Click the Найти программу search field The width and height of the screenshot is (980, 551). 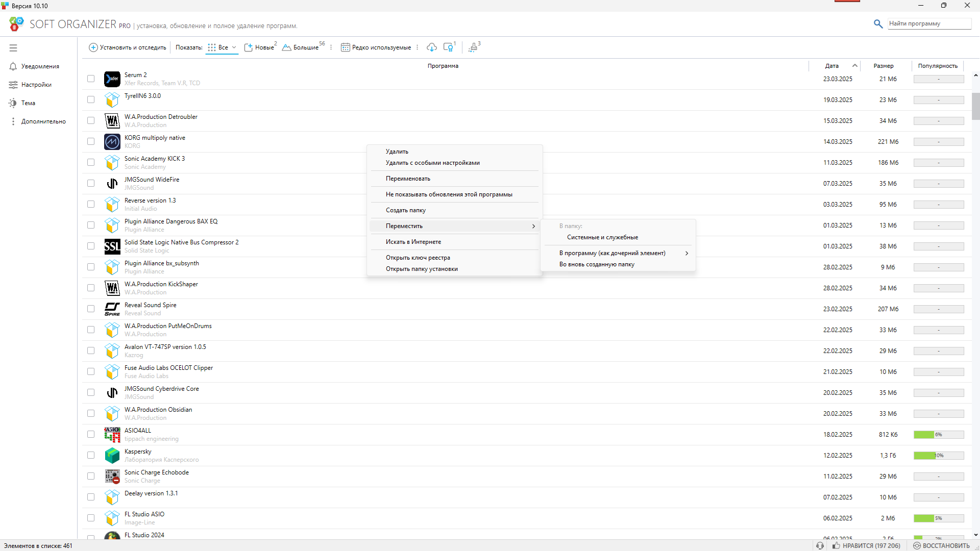tap(928, 23)
